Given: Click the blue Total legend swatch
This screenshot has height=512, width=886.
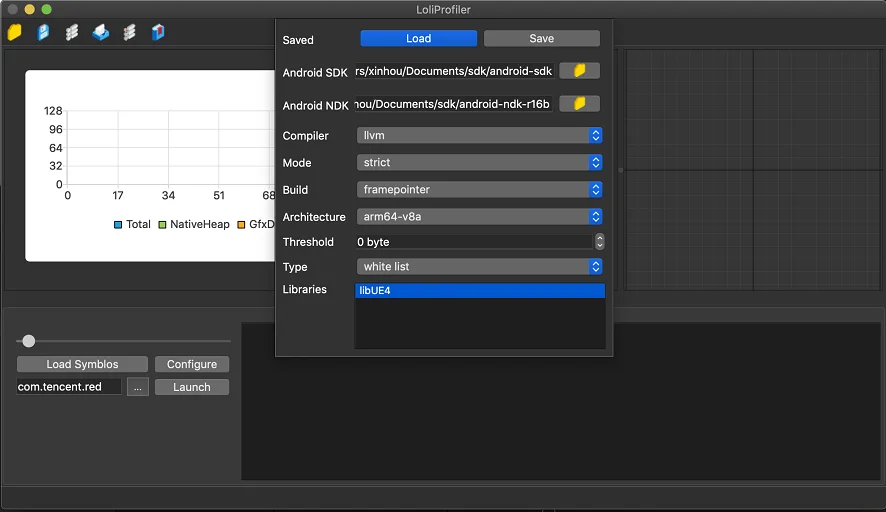Looking at the screenshot, I should pyautogui.click(x=118, y=225).
